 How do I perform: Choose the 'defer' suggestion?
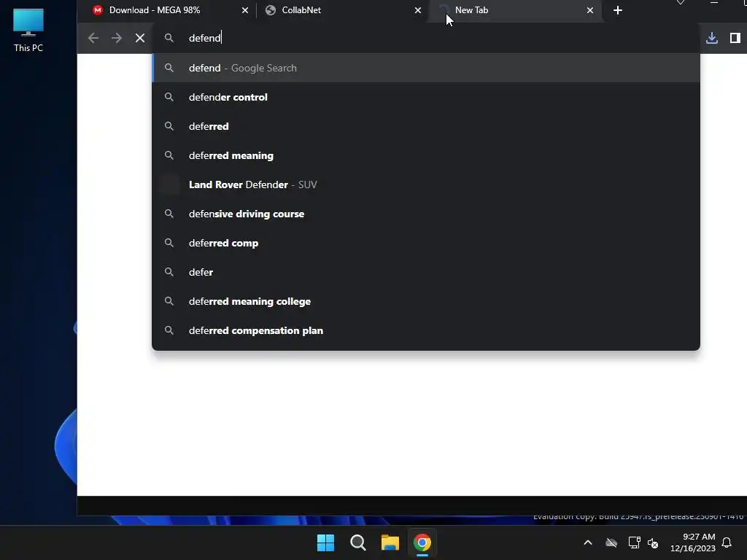pos(426,273)
